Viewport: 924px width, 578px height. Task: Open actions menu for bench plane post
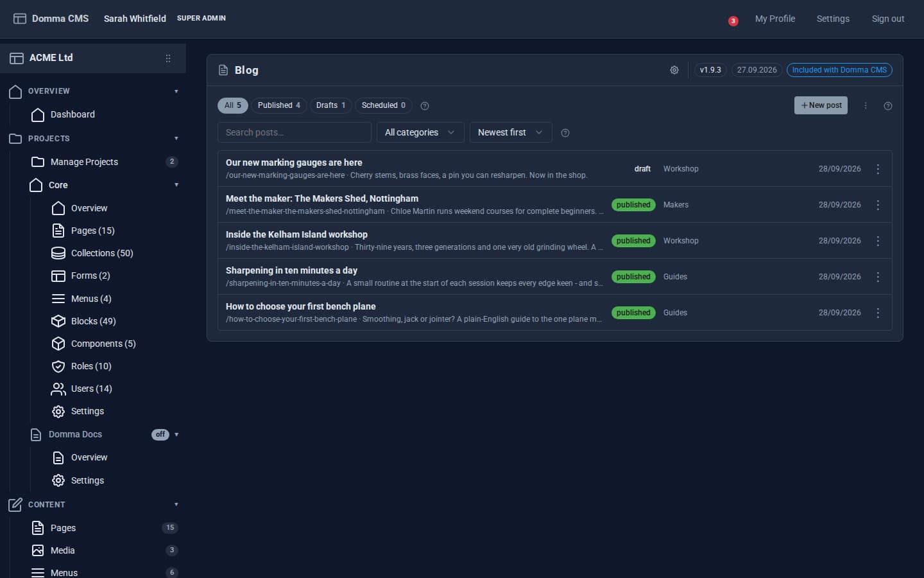[878, 313]
